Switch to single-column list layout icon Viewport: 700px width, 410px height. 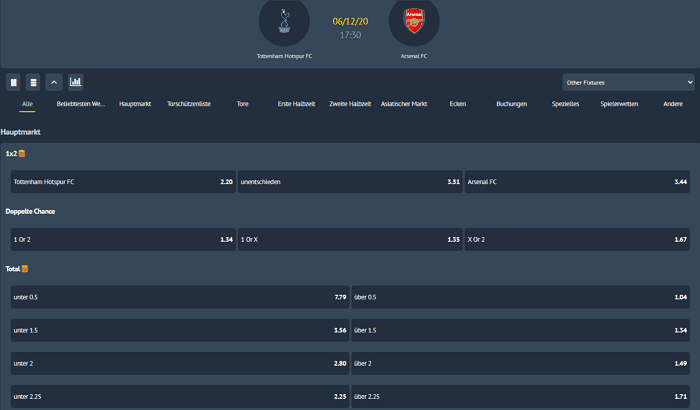click(33, 82)
